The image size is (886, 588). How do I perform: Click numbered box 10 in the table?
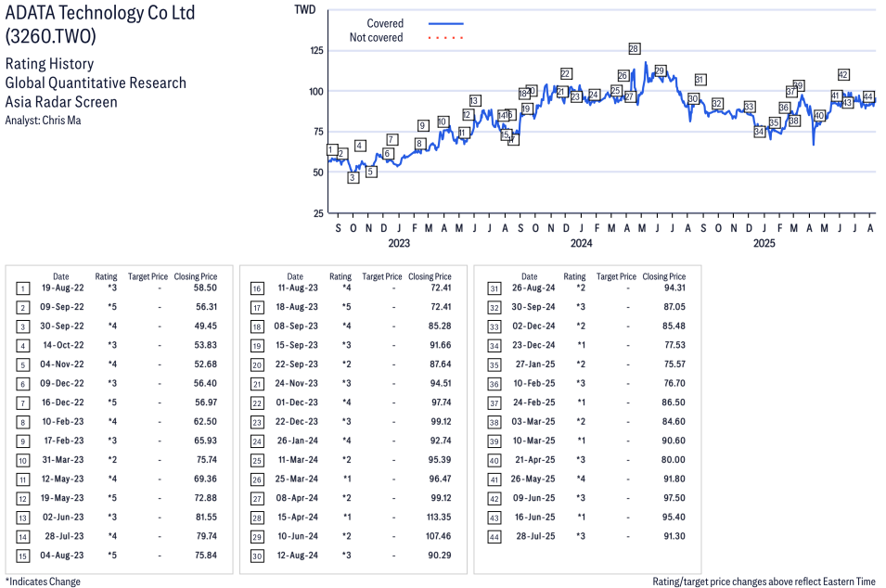[x=22, y=461]
